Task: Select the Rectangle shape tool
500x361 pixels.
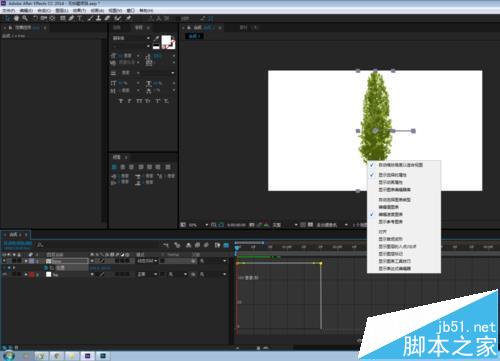Action: [63, 18]
